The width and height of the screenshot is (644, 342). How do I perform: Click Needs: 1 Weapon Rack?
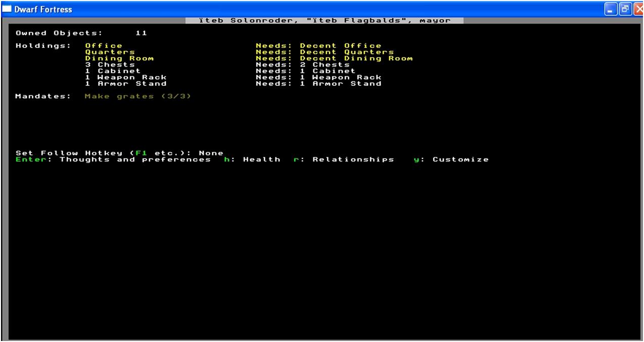point(318,77)
